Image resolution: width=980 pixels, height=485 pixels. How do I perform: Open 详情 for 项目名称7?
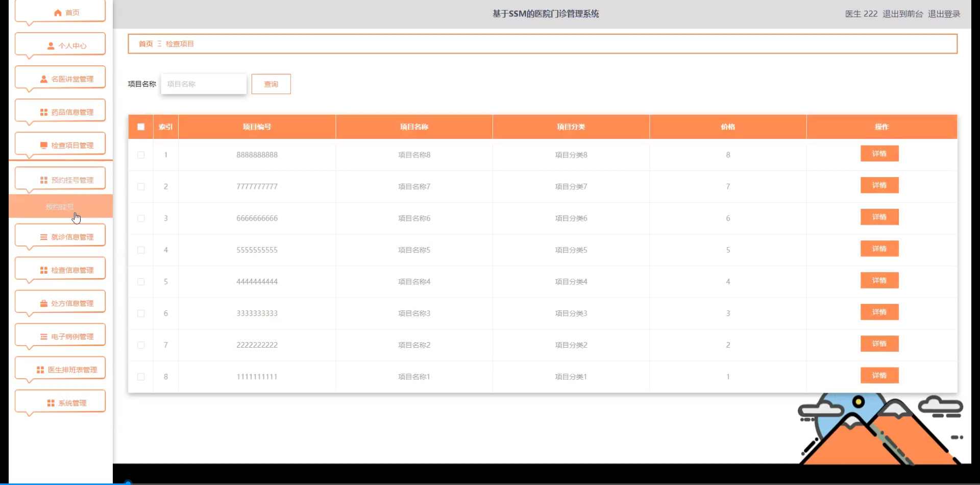(879, 185)
